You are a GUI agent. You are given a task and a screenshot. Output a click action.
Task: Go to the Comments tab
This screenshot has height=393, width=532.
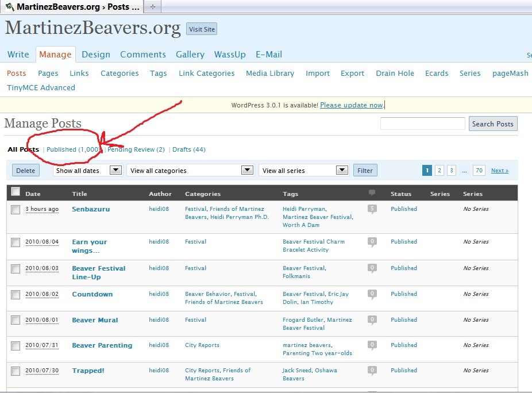pyautogui.click(x=143, y=55)
